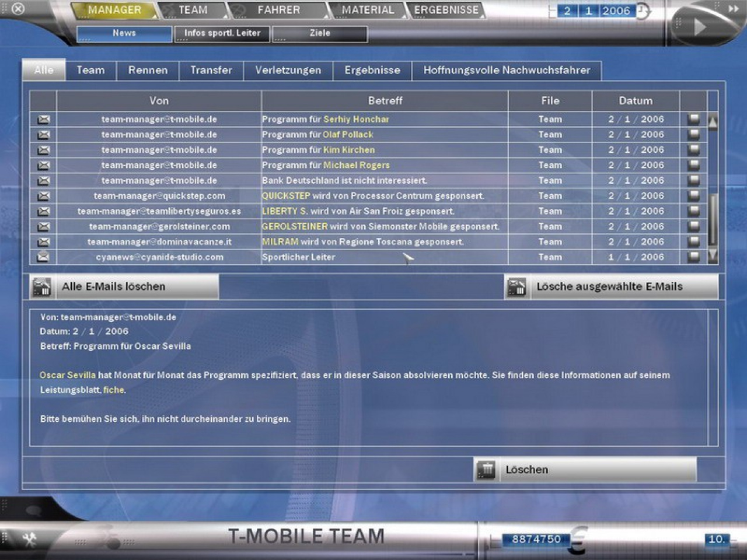Viewport: 747px width, 560px height.
Task: Click trash icon of Lösche ausgewählte E-Mails
Action: click(x=516, y=286)
